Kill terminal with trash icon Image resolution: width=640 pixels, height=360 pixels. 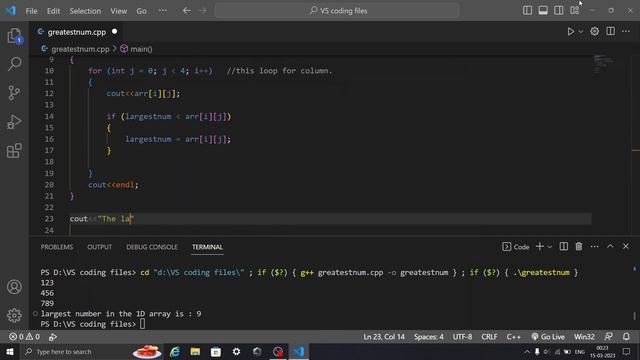579,247
